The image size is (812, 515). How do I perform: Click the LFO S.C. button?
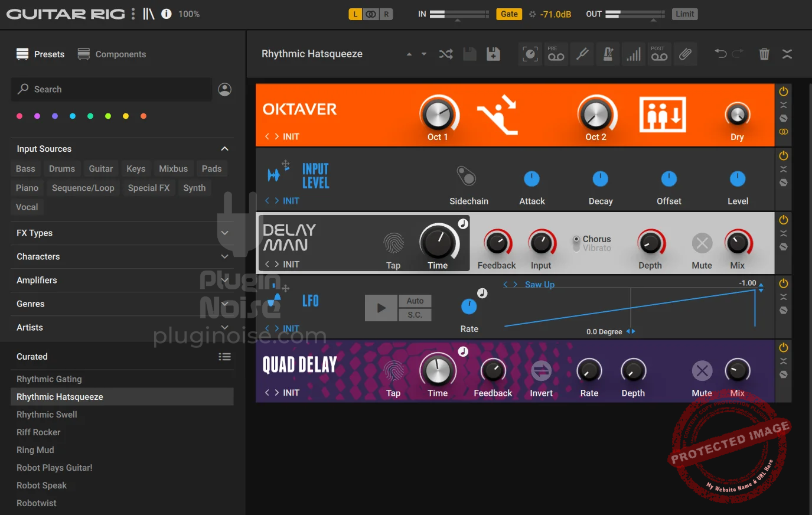tap(415, 315)
